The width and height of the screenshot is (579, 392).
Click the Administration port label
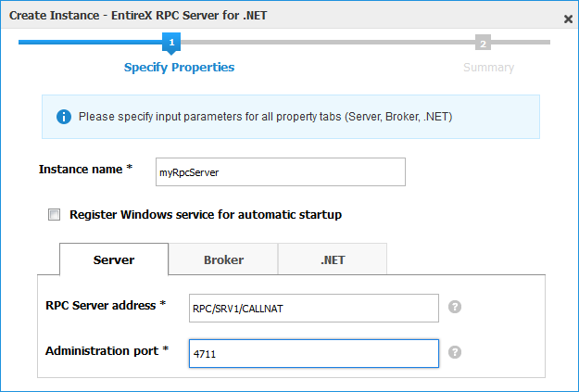coord(107,350)
